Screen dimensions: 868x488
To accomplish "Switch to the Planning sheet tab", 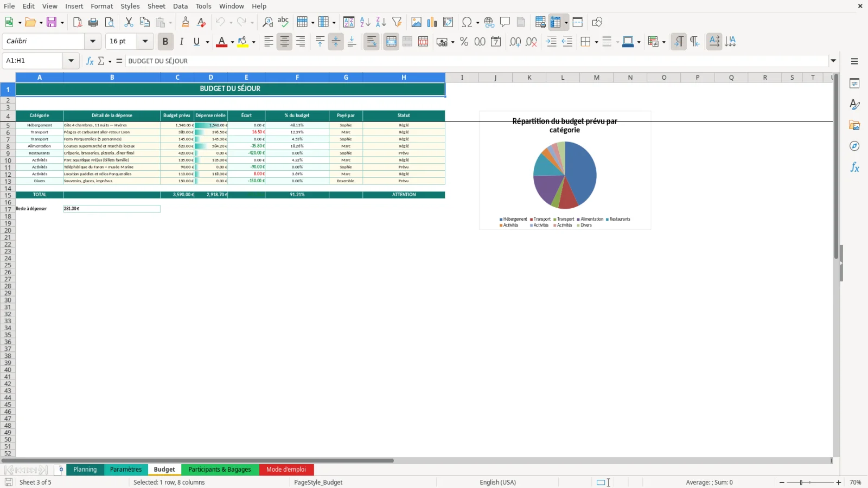I will (85, 470).
